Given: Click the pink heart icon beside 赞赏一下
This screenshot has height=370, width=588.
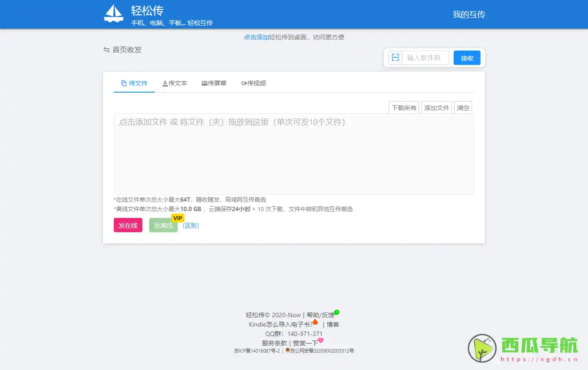Looking at the screenshot, I should pyautogui.click(x=320, y=340).
